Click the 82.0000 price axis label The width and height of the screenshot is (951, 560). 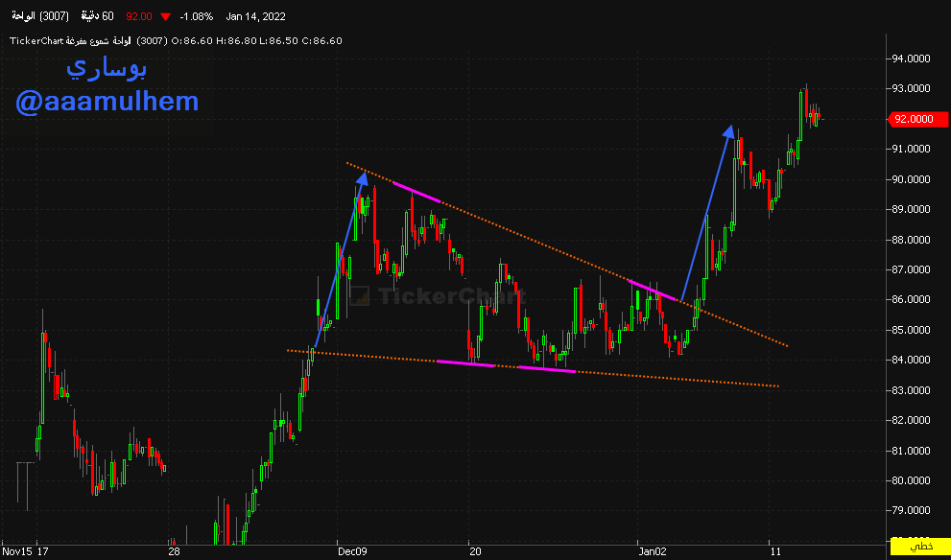pyautogui.click(x=910, y=420)
